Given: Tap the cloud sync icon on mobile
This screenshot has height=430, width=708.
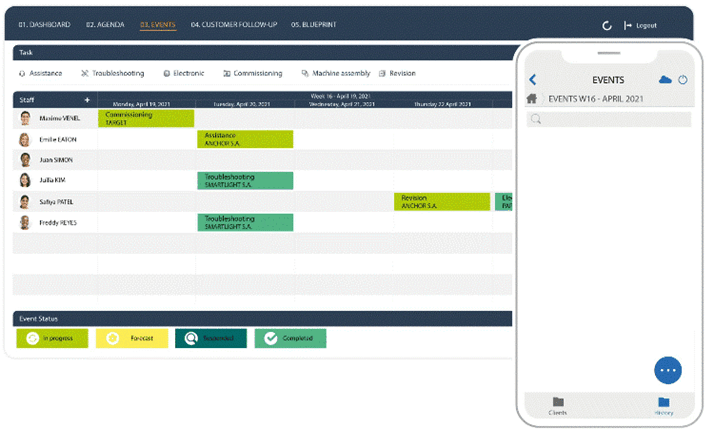Looking at the screenshot, I should 665,80.
